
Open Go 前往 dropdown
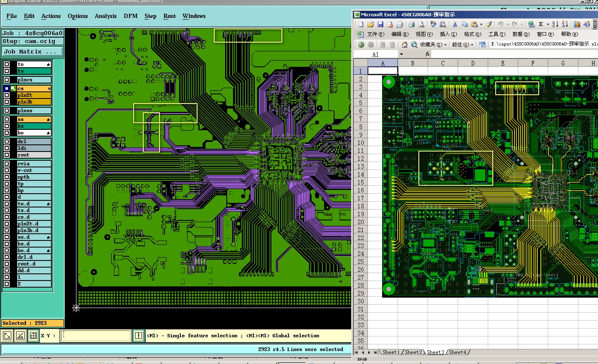pos(462,45)
